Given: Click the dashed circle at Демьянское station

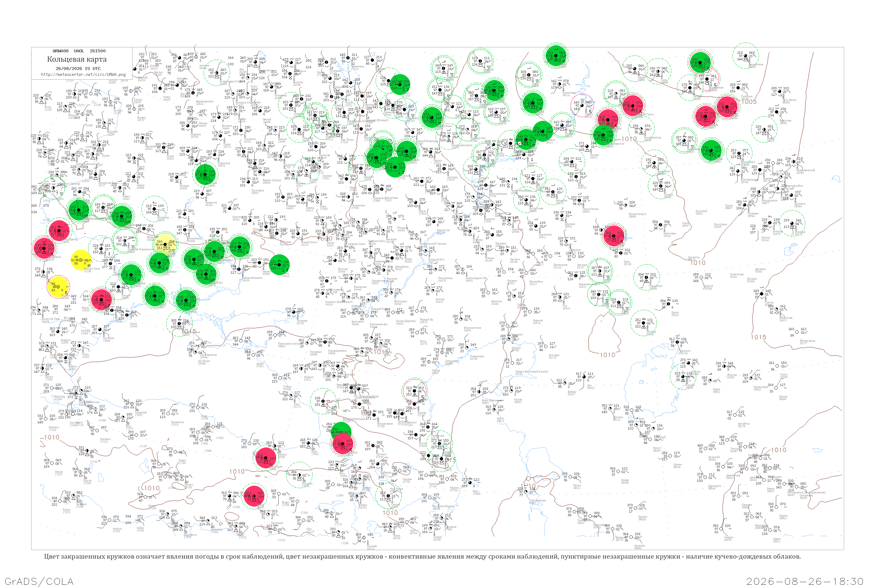Looking at the screenshot, I should [x=746, y=56].
